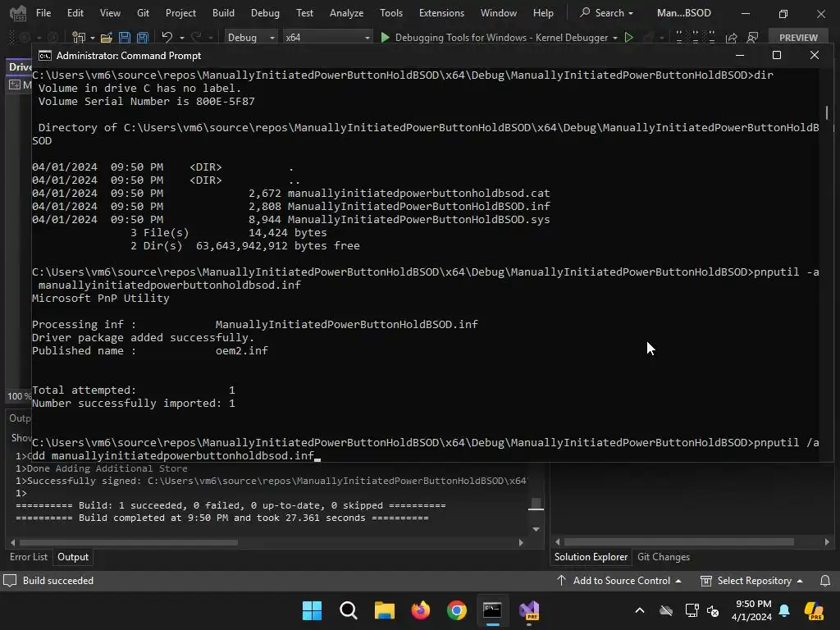Switch to the Solution Explorer tab

tap(591, 557)
